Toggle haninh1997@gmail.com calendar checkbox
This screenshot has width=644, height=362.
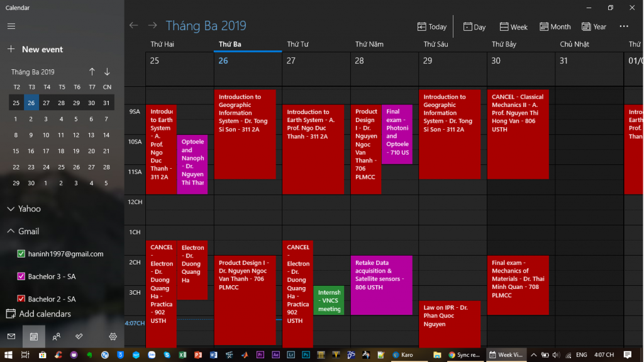(21, 254)
